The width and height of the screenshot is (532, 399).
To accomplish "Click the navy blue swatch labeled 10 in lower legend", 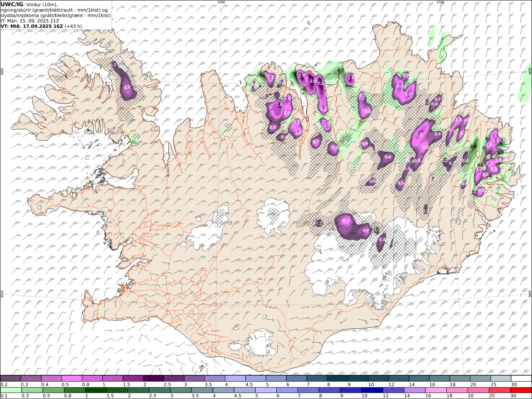I will [x=372, y=390].
